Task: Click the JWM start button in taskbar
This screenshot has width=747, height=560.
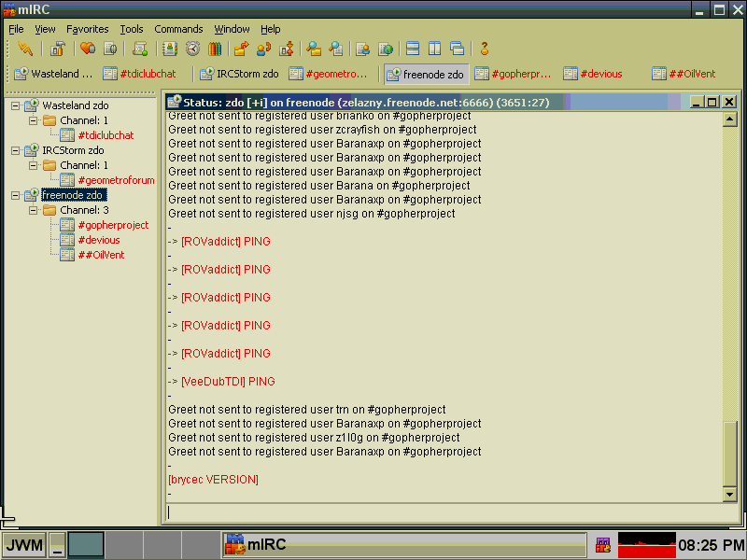Action: pyautogui.click(x=23, y=545)
